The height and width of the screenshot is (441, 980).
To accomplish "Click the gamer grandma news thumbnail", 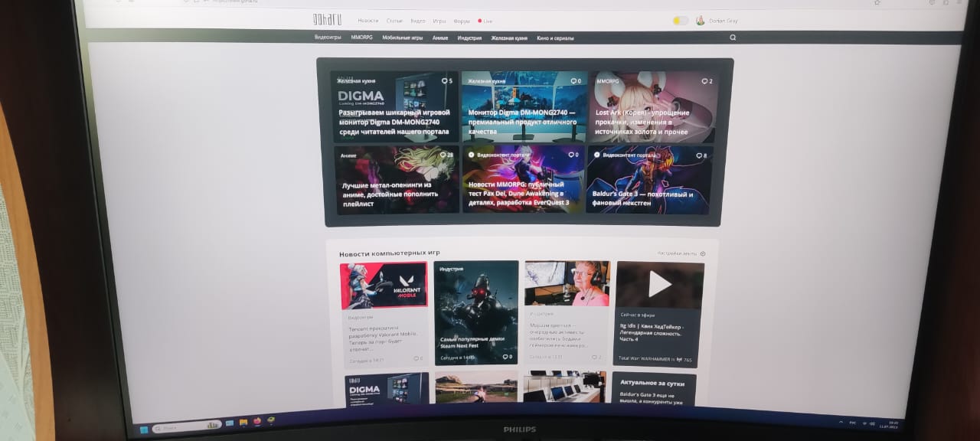I will point(567,283).
